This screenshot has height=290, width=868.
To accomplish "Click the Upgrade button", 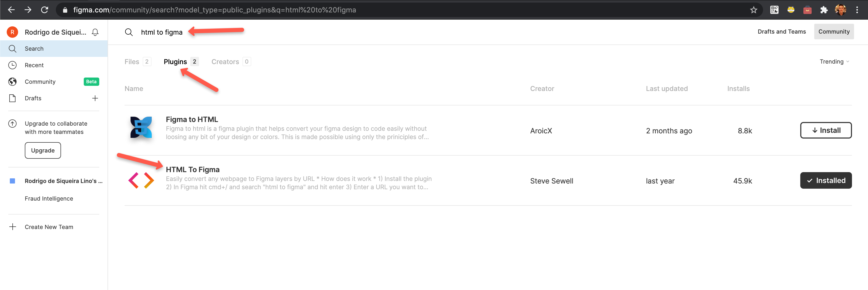I will pyautogui.click(x=42, y=150).
